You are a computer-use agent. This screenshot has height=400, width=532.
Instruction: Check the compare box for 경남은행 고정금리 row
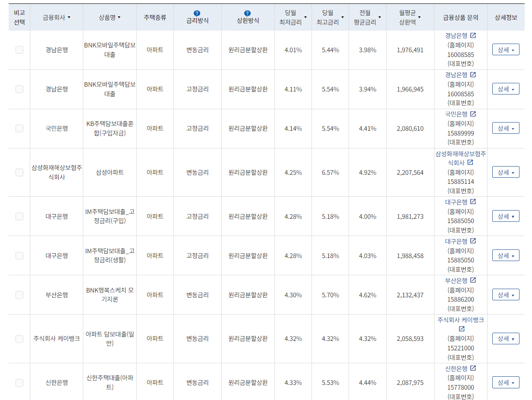[19, 89]
